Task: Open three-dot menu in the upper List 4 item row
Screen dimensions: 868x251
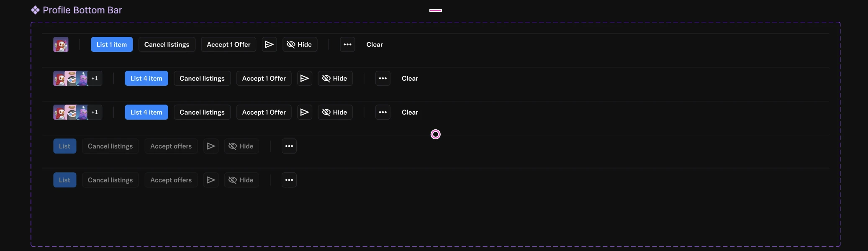Action: (x=383, y=78)
